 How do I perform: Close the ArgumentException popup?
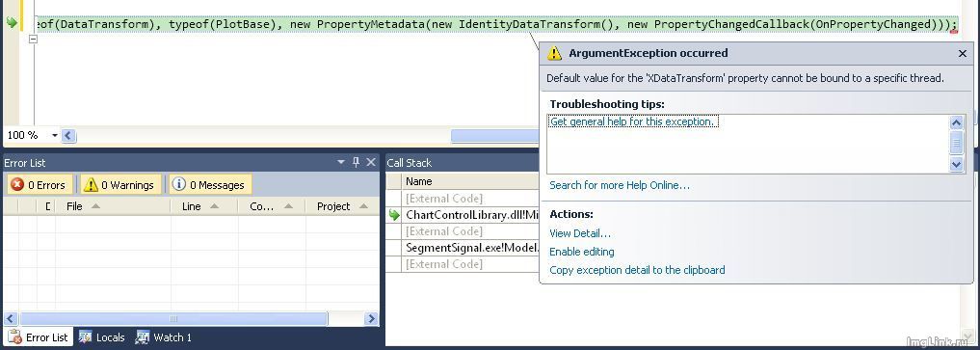[963, 54]
